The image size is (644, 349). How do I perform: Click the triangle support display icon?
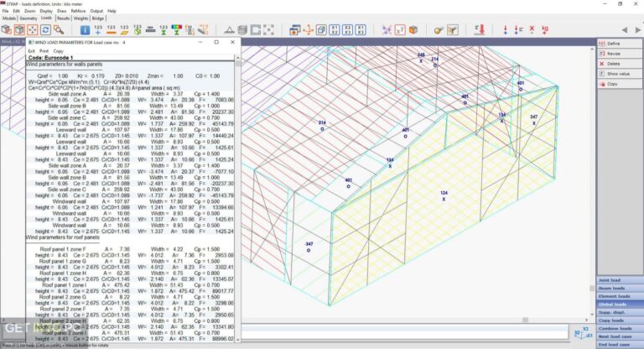point(230,29)
